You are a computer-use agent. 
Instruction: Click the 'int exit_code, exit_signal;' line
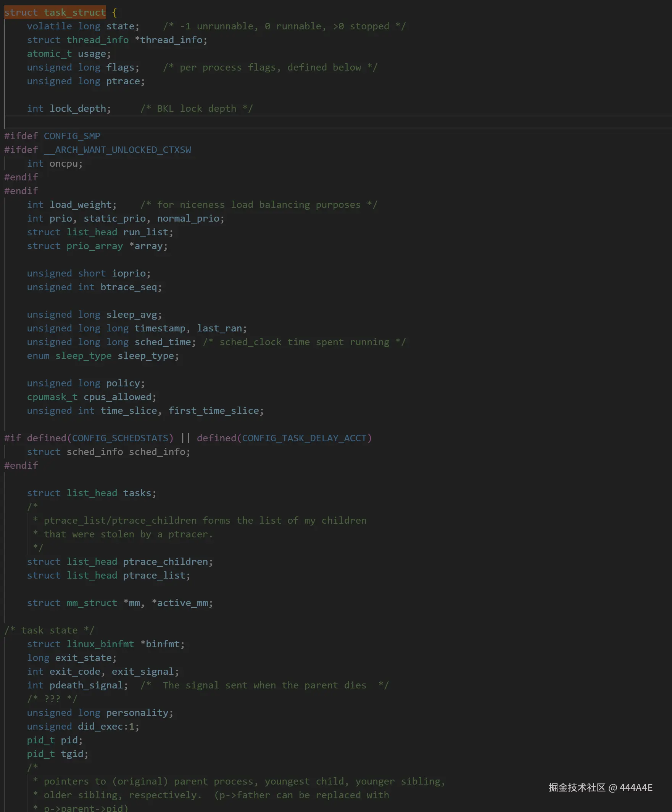pyautogui.click(x=103, y=671)
